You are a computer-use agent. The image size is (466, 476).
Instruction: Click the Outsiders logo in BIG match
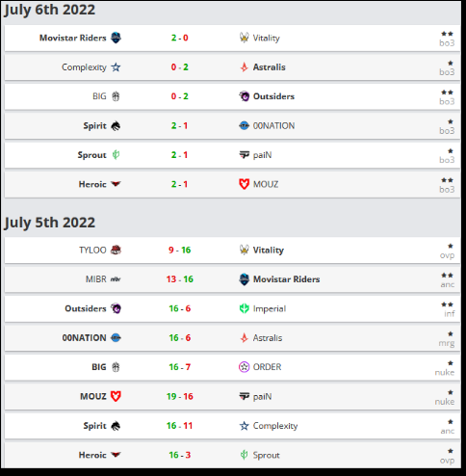(x=245, y=96)
